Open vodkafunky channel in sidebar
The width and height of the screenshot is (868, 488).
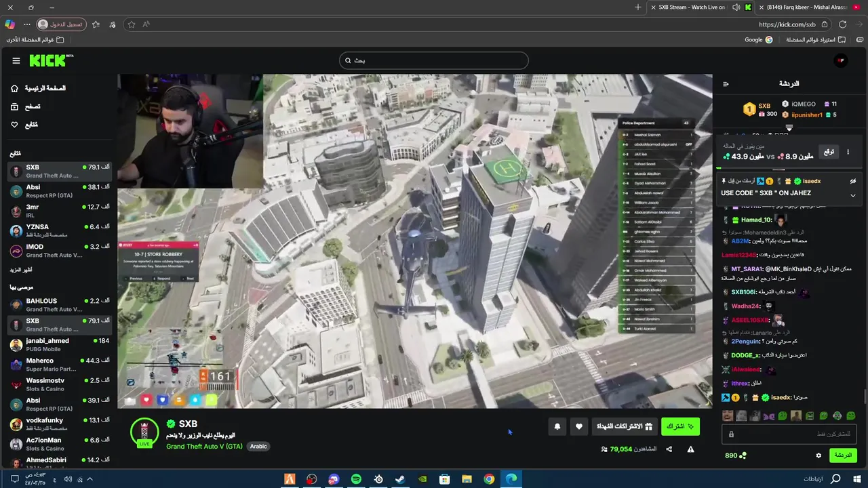pyautogui.click(x=60, y=424)
